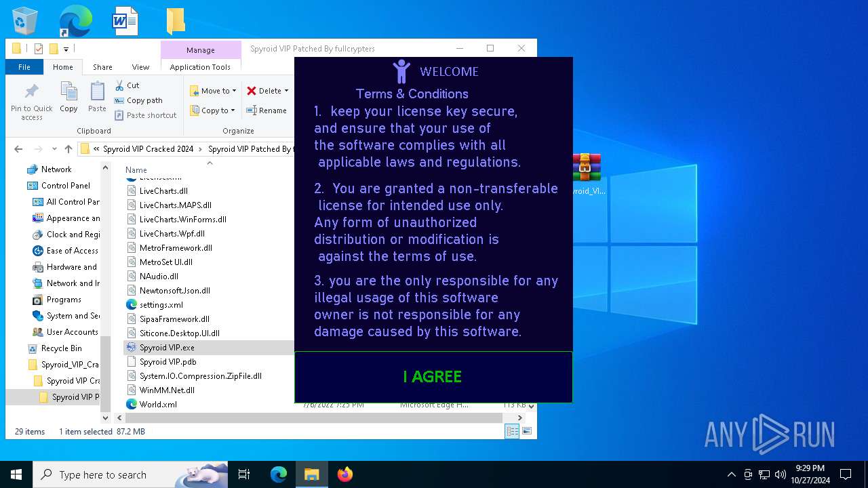Click the taskbar search box

(130, 474)
